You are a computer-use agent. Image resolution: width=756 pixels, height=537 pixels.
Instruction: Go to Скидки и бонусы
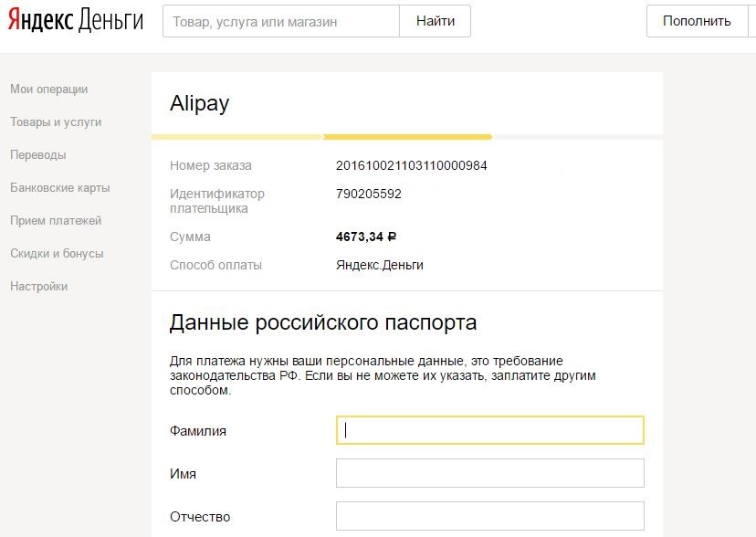[57, 254]
